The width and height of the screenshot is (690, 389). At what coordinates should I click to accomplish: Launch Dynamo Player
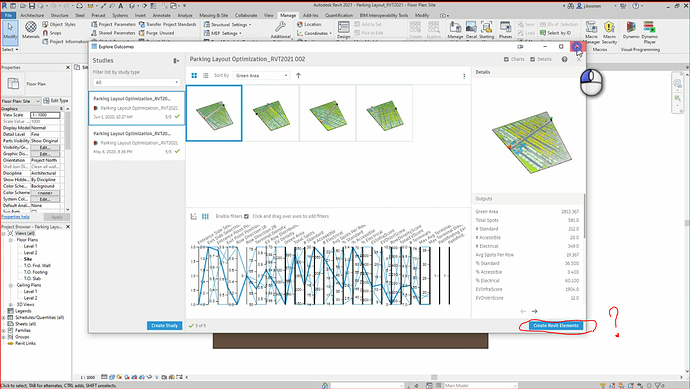click(650, 33)
